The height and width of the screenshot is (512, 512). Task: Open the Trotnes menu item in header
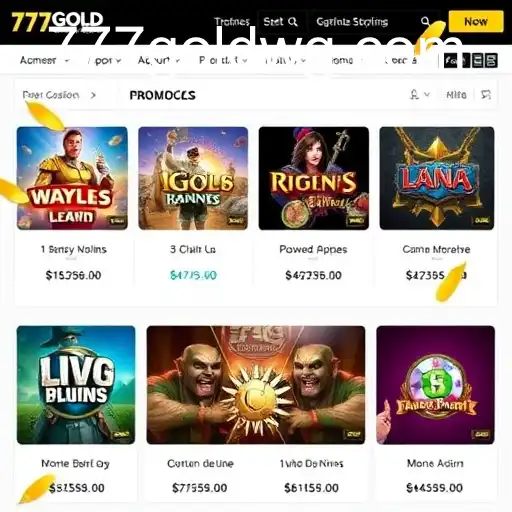232,22
